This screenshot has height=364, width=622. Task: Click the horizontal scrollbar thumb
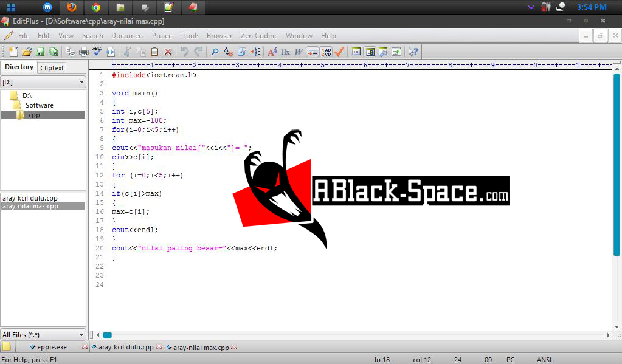coord(107,335)
